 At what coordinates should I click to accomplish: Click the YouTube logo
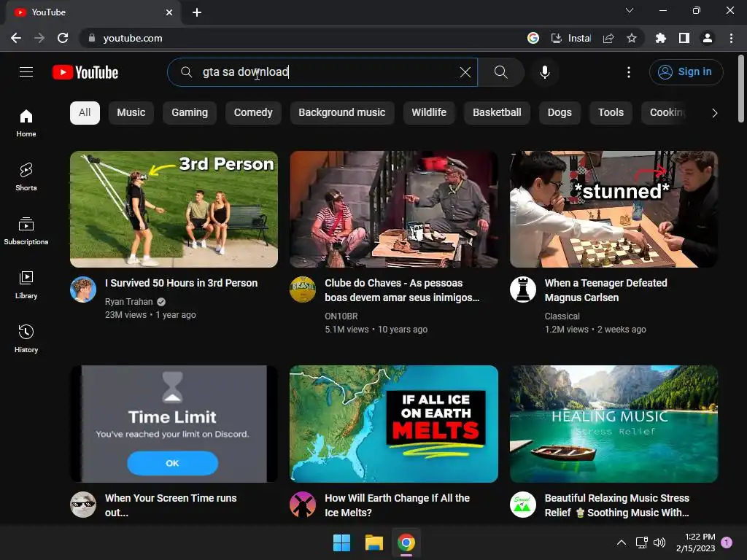(x=85, y=72)
